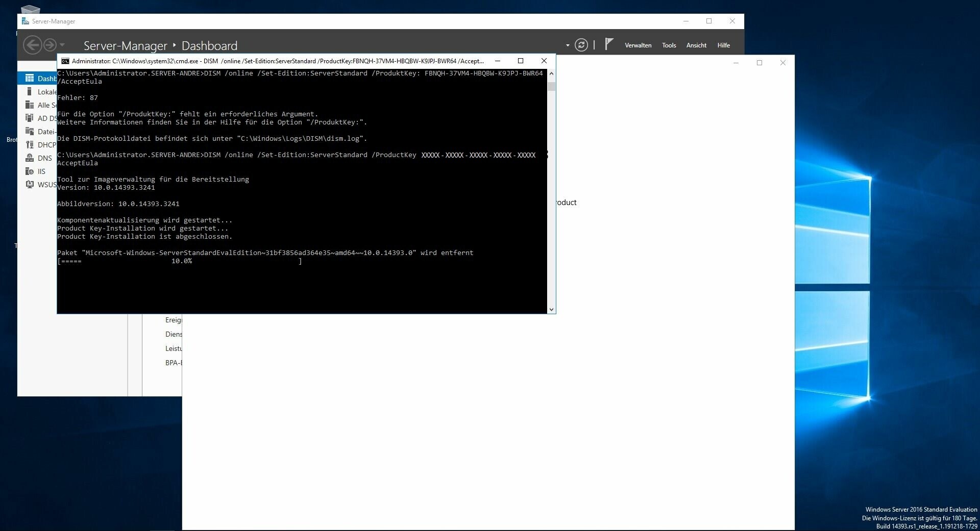The image size is (980, 531).
Task: Minimize the Server-Manager window
Action: click(686, 21)
